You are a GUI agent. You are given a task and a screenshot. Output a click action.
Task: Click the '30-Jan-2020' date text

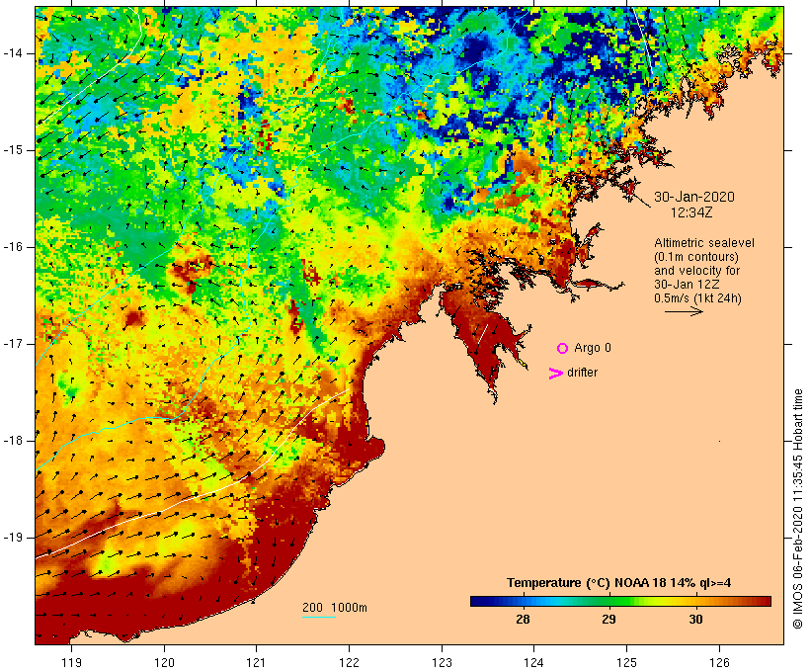(693, 197)
